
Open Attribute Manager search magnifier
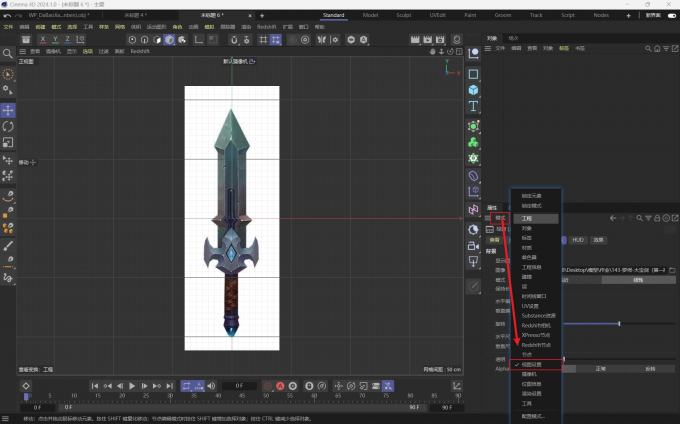[x=639, y=218]
